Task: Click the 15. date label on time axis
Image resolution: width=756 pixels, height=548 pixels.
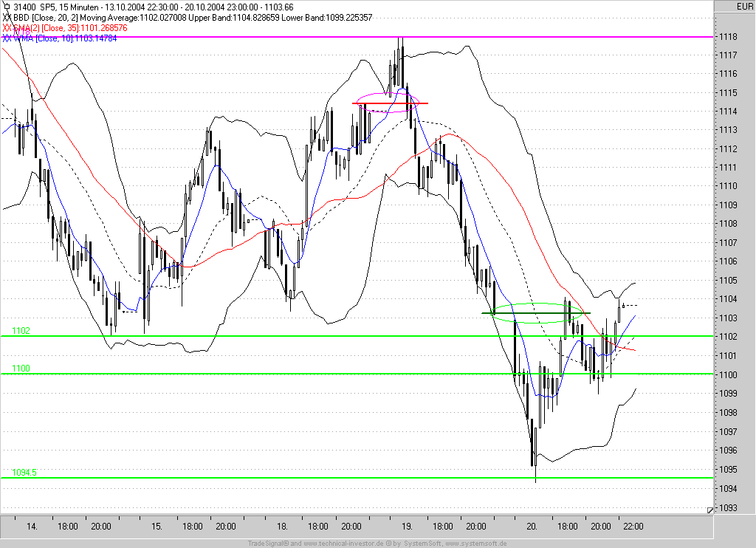Action: 157,527
